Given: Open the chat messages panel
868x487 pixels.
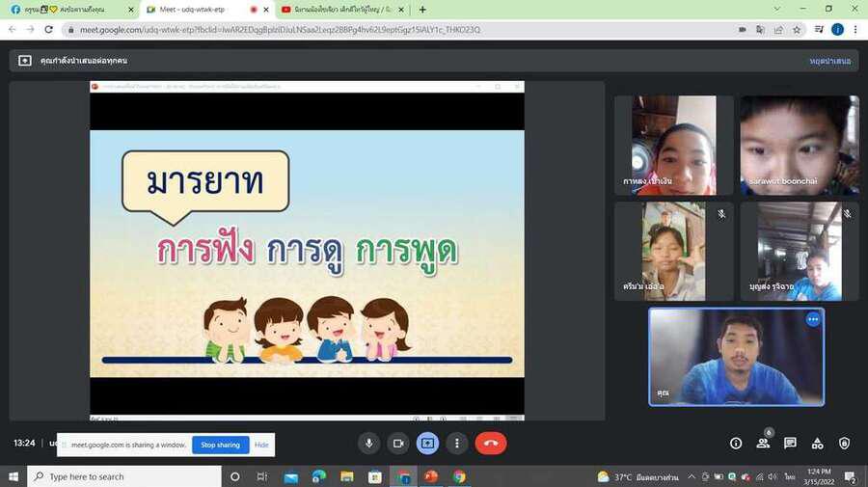Looking at the screenshot, I should 790,443.
